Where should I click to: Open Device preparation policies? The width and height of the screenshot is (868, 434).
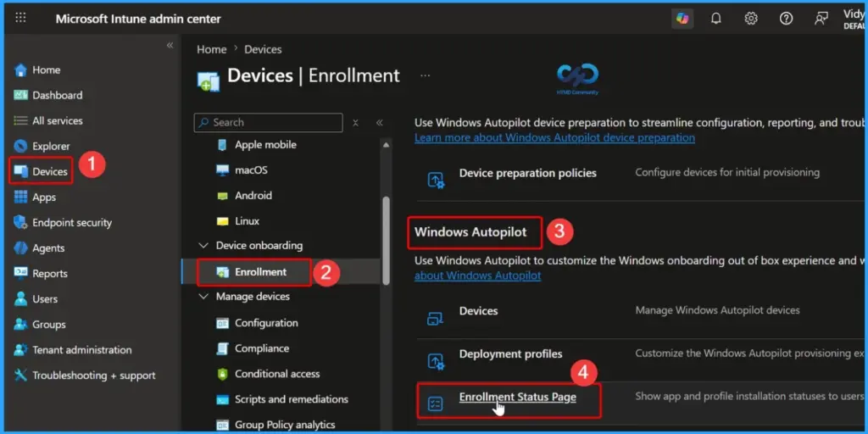pos(527,173)
